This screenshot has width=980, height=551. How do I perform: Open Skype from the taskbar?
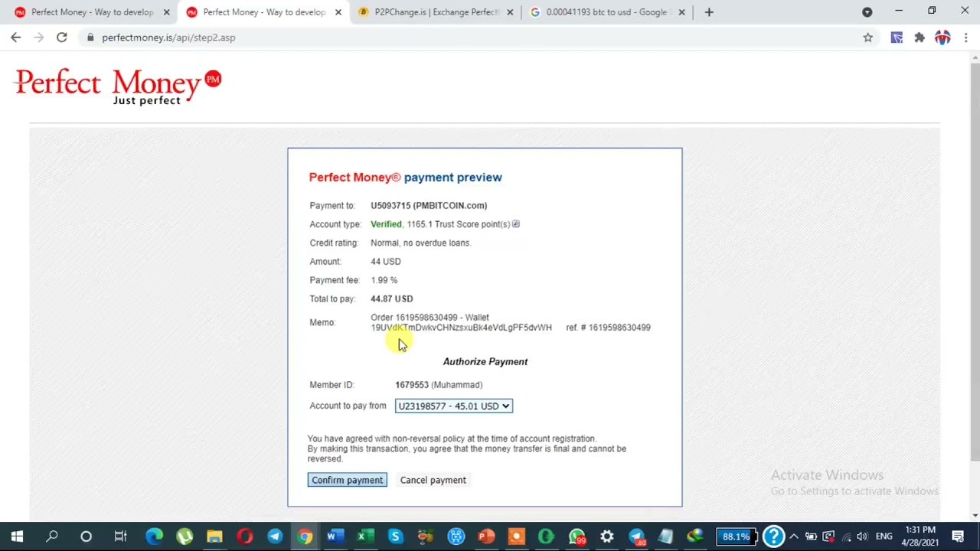pyautogui.click(x=396, y=536)
